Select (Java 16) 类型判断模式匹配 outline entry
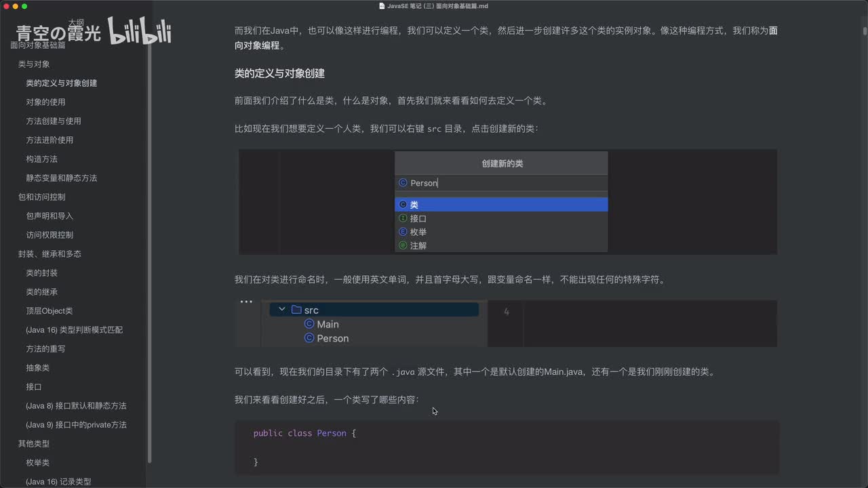 (x=75, y=330)
